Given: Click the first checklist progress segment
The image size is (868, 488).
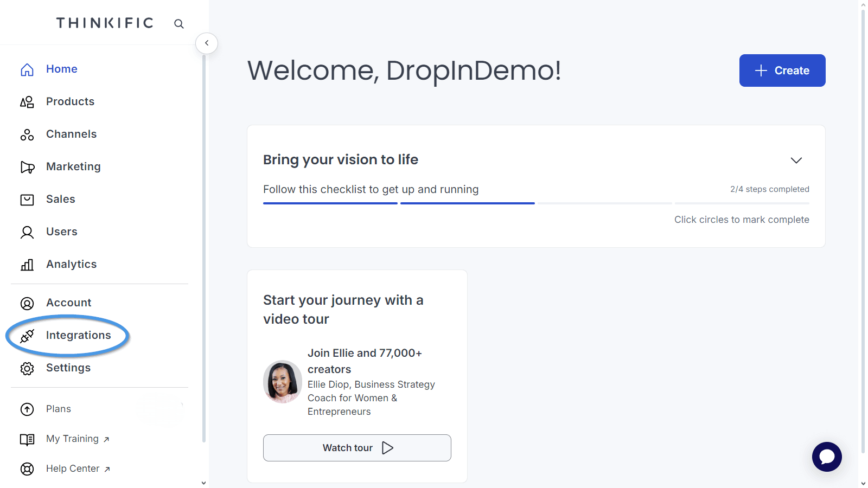Looking at the screenshot, I should point(330,203).
